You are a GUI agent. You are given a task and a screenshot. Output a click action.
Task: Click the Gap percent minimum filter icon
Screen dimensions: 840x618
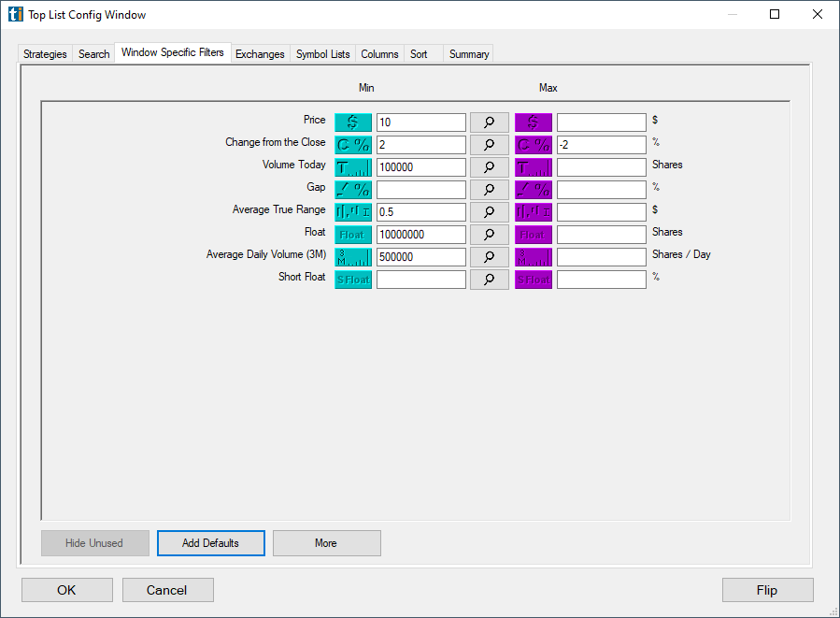pyautogui.click(x=352, y=189)
